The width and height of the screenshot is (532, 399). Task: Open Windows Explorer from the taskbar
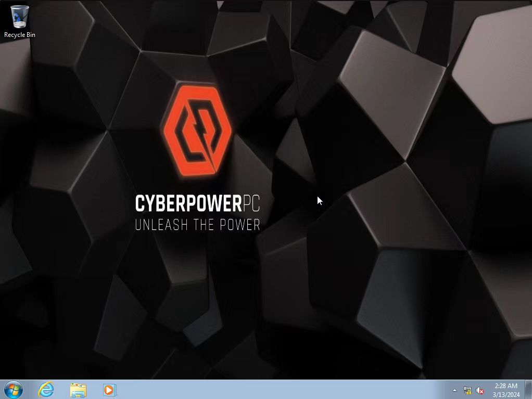point(78,390)
